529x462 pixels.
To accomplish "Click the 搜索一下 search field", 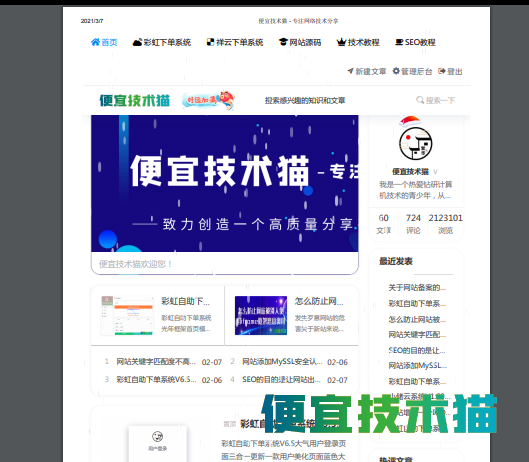I will coord(436,100).
